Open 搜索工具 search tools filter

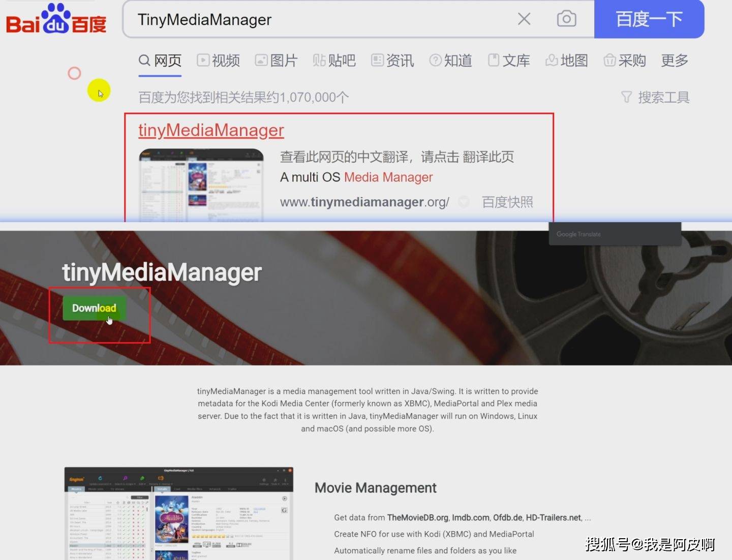(656, 97)
